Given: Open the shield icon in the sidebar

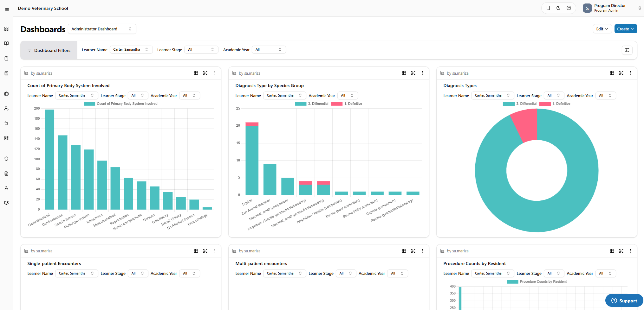Looking at the screenshot, I should tap(6, 159).
